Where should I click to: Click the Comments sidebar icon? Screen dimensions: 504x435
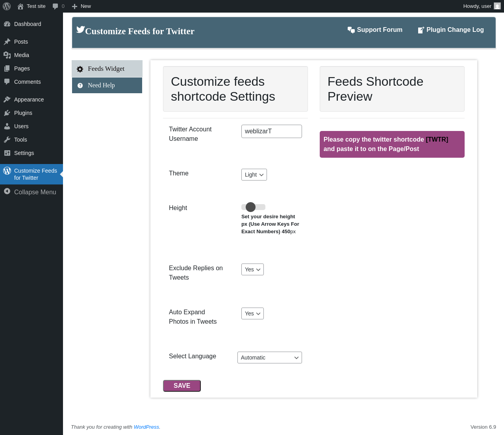click(x=7, y=82)
